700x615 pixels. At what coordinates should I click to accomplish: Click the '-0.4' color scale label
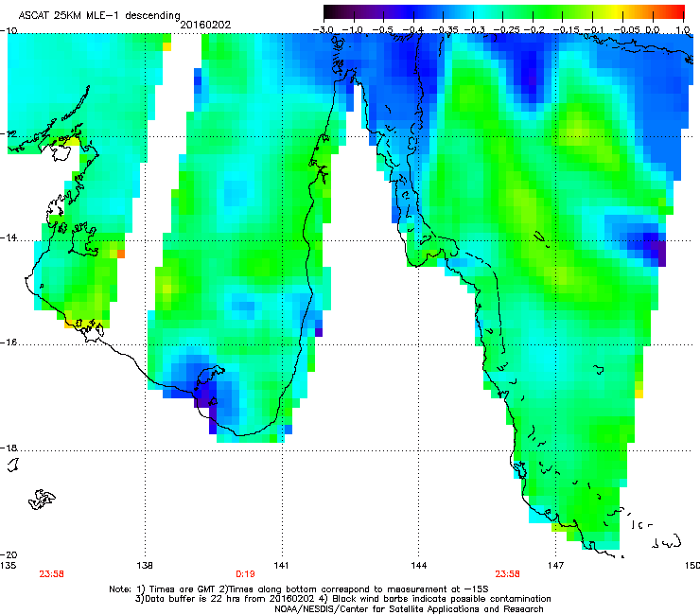pyautogui.click(x=413, y=30)
